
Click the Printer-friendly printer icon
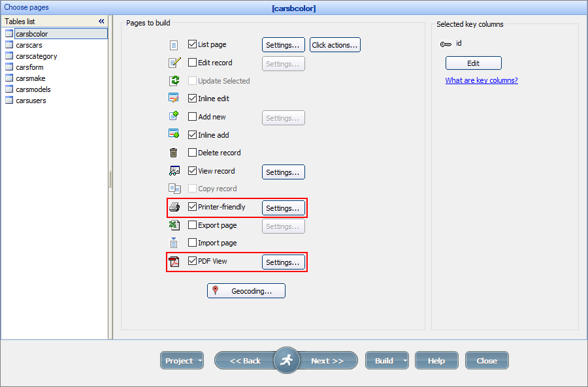(x=173, y=207)
